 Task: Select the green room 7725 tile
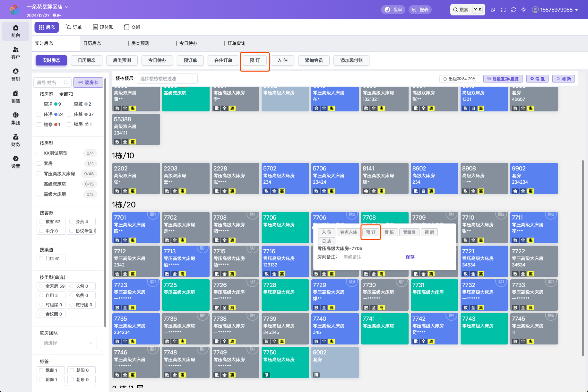pyautogui.click(x=186, y=295)
